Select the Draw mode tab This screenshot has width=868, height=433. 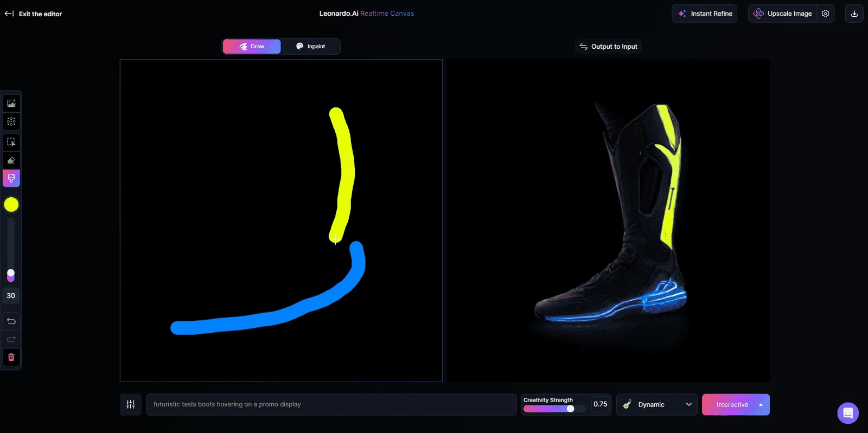coord(252,47)
